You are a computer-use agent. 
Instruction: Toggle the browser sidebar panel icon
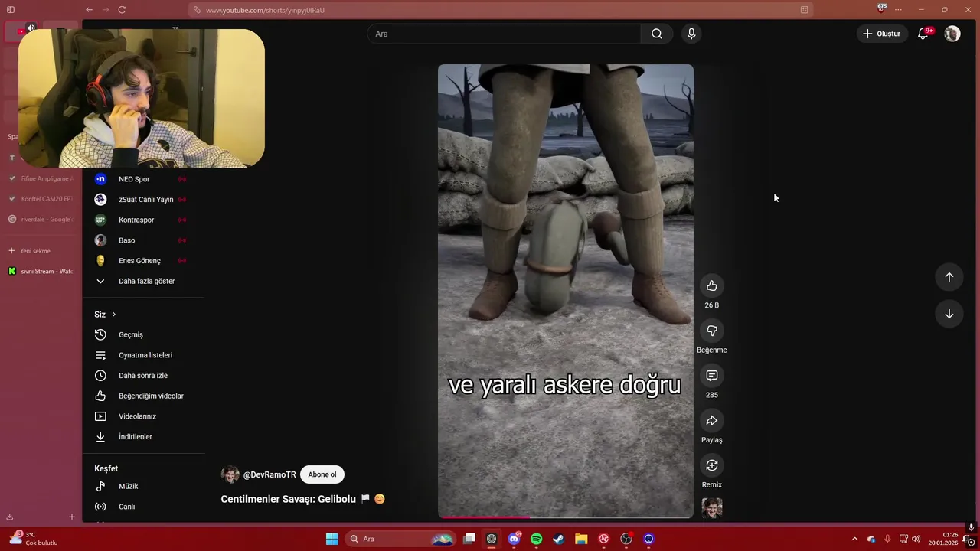(x=11, y=10)
